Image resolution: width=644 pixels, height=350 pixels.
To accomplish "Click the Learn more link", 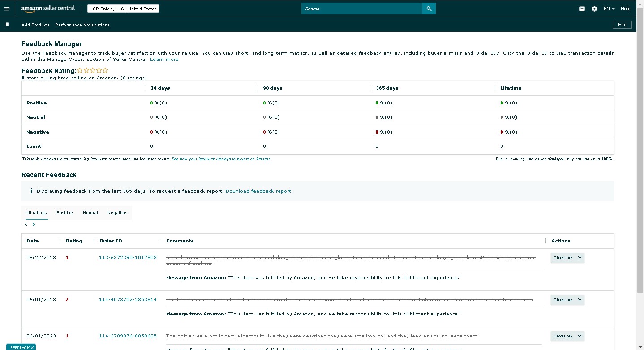I will [164, 59].
